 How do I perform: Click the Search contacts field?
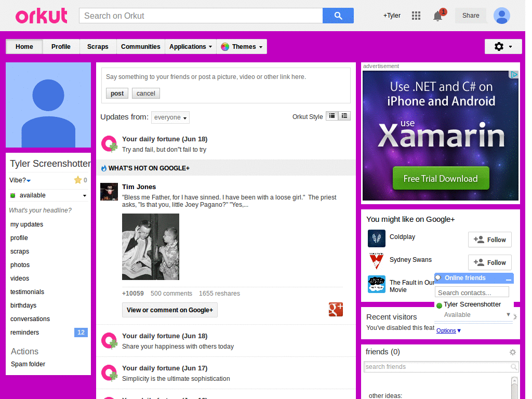click(x=472, y=292)
